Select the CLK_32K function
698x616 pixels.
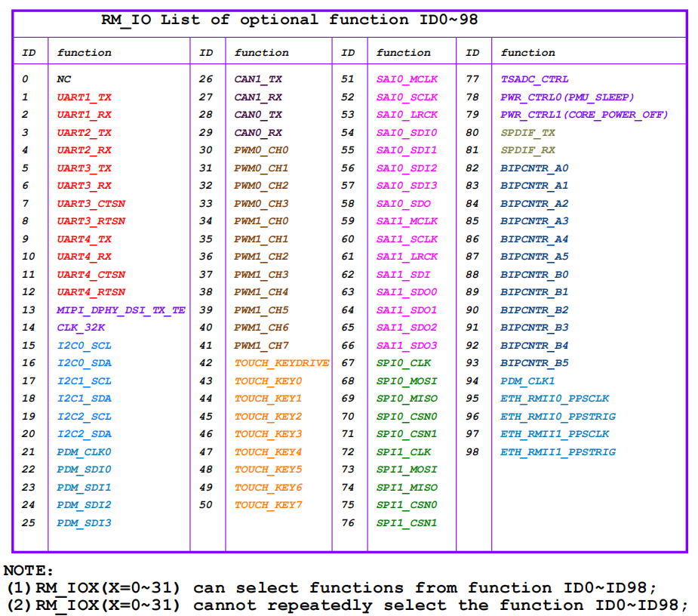pos(81,328)
